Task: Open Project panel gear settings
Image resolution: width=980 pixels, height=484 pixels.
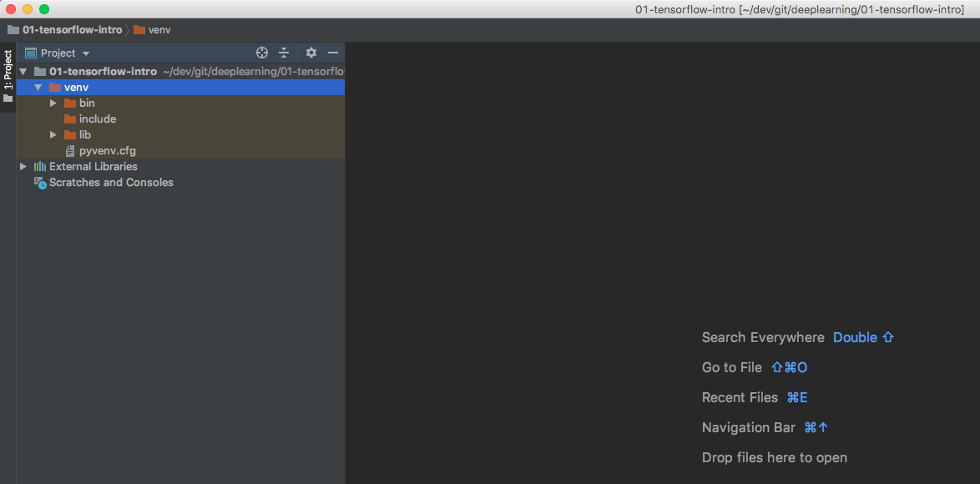Action: [311, 53]
